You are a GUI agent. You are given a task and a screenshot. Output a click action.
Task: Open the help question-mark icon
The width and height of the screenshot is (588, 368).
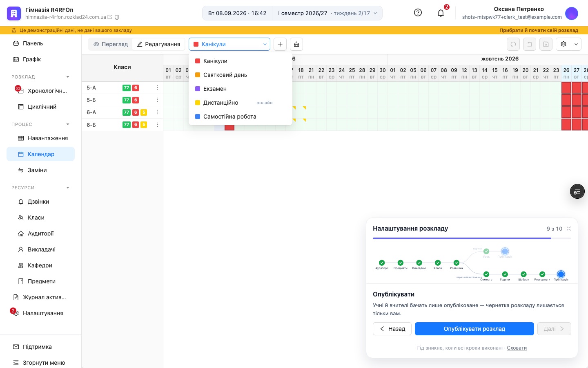coord(418,13)
